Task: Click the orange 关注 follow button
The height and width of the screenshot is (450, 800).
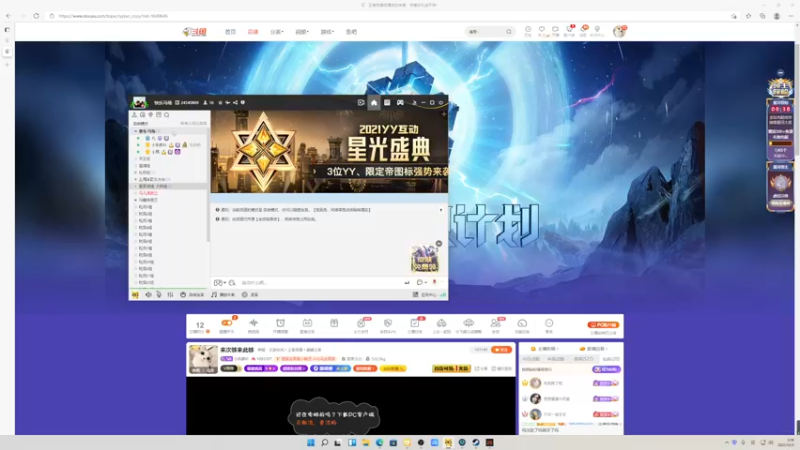Action: pyautogui.click(x=501, y=350)
